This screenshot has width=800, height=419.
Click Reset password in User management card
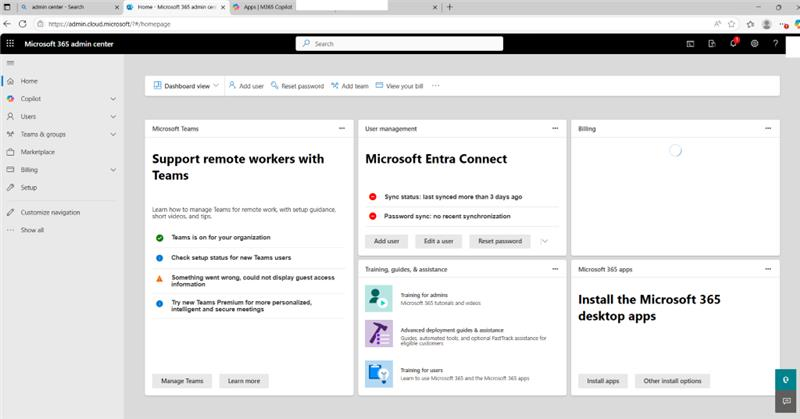pos(500,241)
